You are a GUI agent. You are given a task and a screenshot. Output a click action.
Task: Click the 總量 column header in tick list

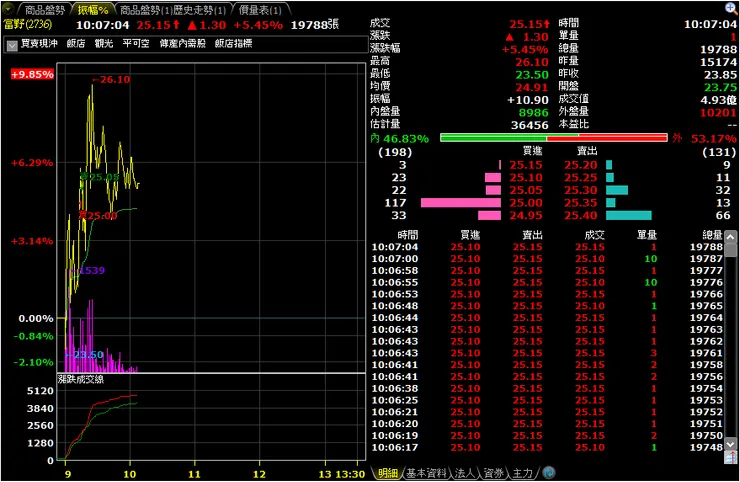click(713, 235)
